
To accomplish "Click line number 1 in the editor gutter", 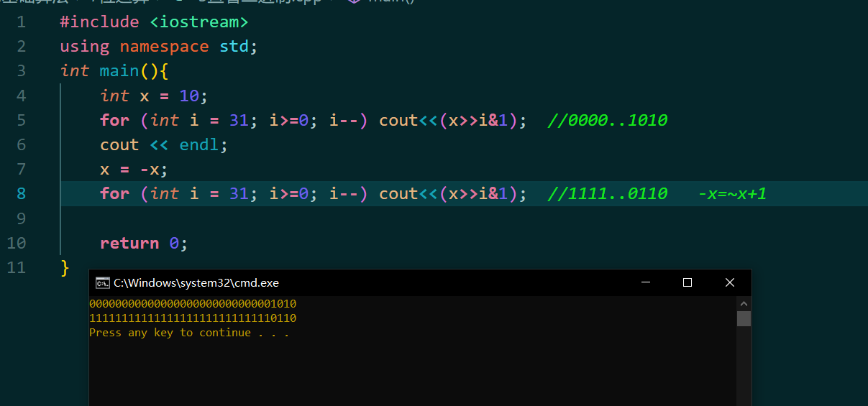I will point(20,22).
